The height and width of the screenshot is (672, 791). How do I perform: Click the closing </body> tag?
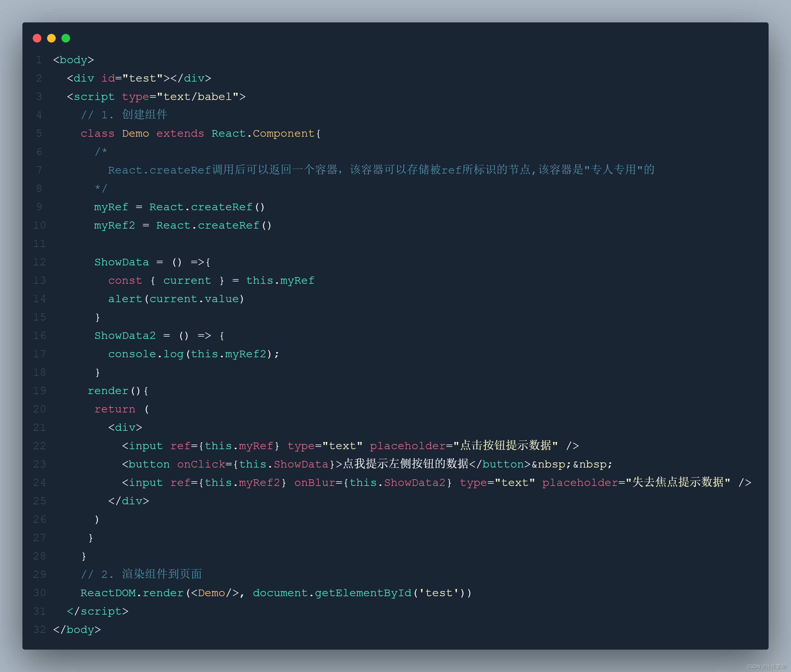[77, 629]
